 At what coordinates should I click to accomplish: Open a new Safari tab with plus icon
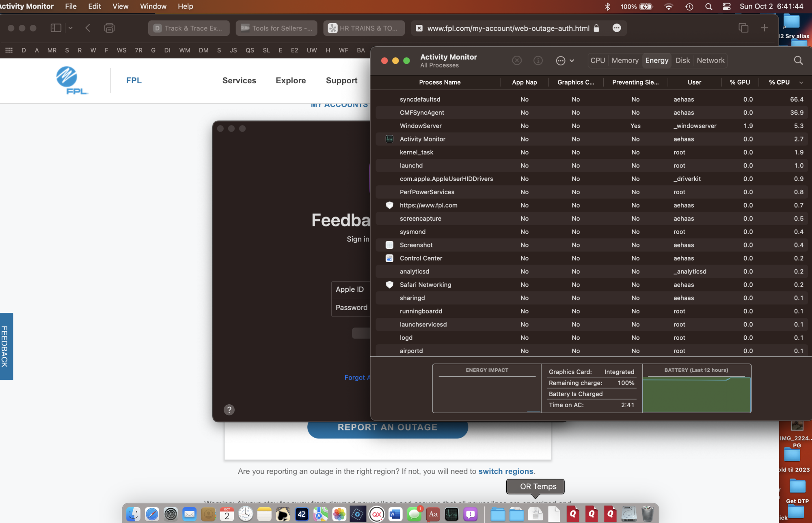[764, 28]
